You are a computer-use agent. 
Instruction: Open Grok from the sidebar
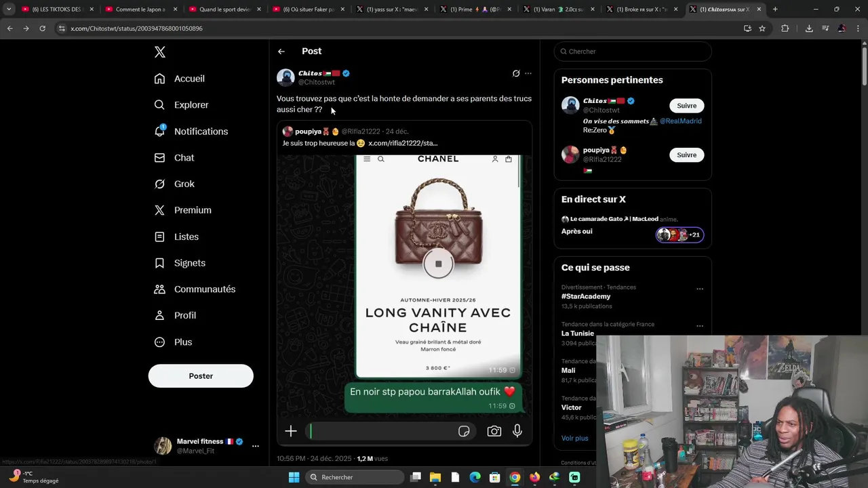click(174, 184)
